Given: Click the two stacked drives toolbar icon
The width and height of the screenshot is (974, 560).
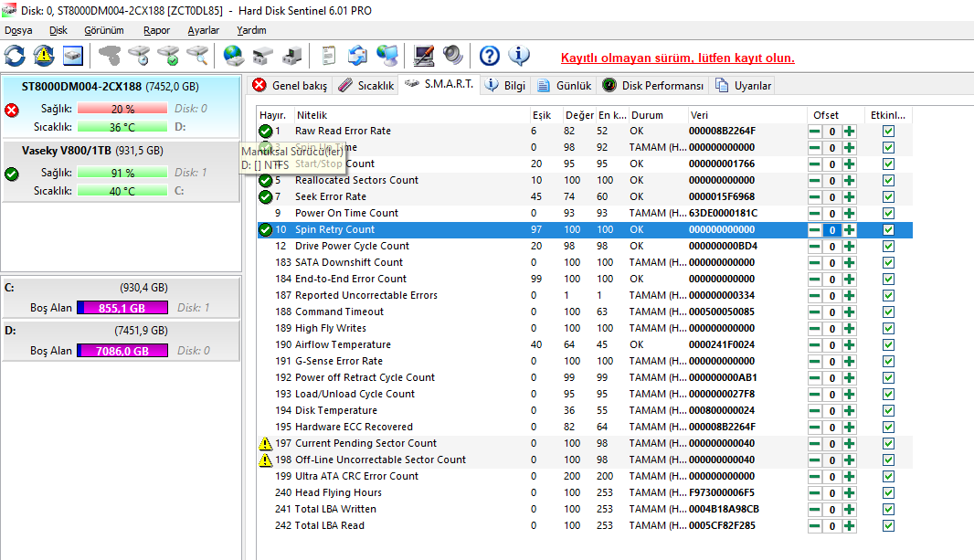Looking at the screenshot, I should tap(263, 56).
